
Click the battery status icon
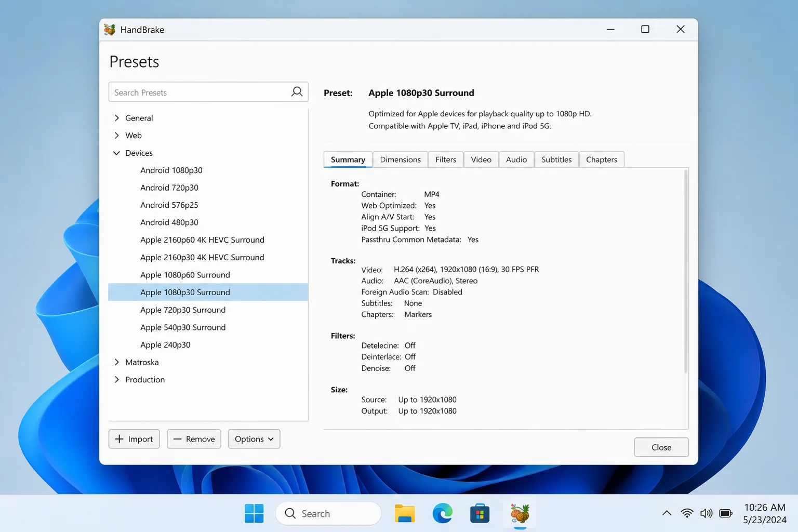tap(726, 513)
